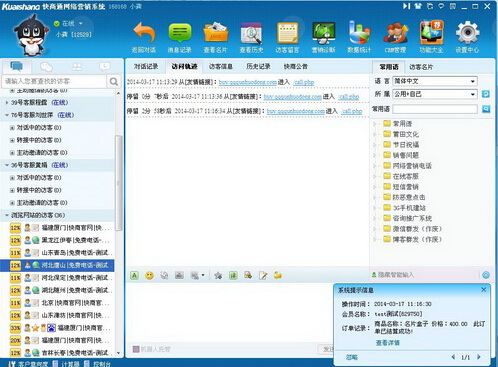Switch to the 快商公告 tab

(296, 67)
